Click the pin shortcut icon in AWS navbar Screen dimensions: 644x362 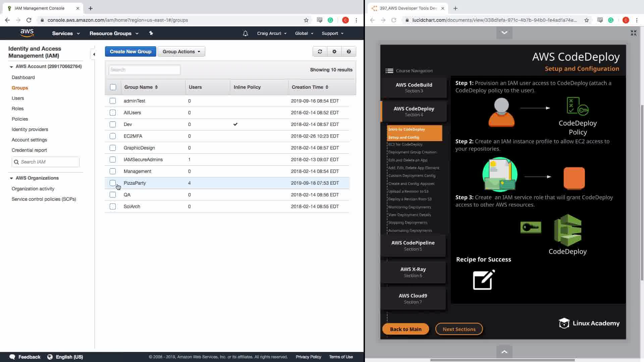[x=151, y=33]
